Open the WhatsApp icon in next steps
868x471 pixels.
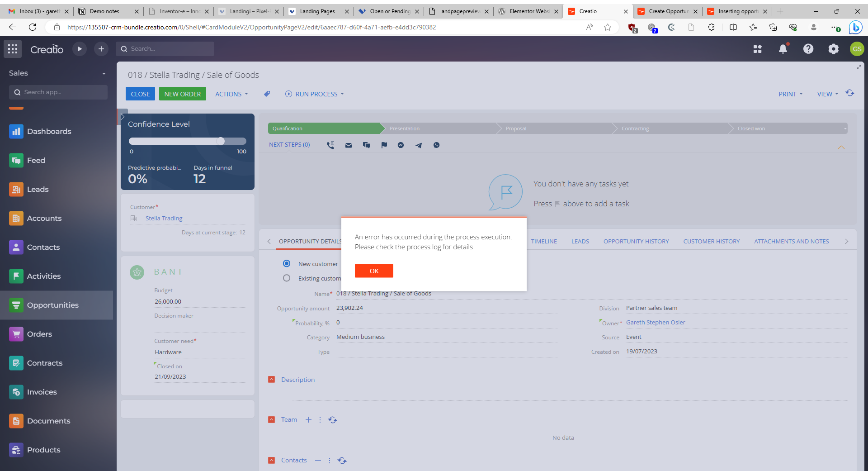436,145
